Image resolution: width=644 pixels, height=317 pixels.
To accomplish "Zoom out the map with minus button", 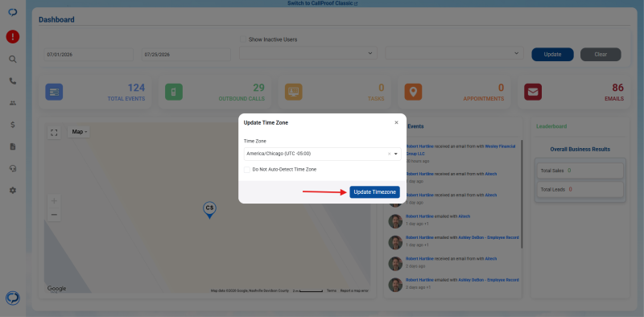I will [54, 215].
